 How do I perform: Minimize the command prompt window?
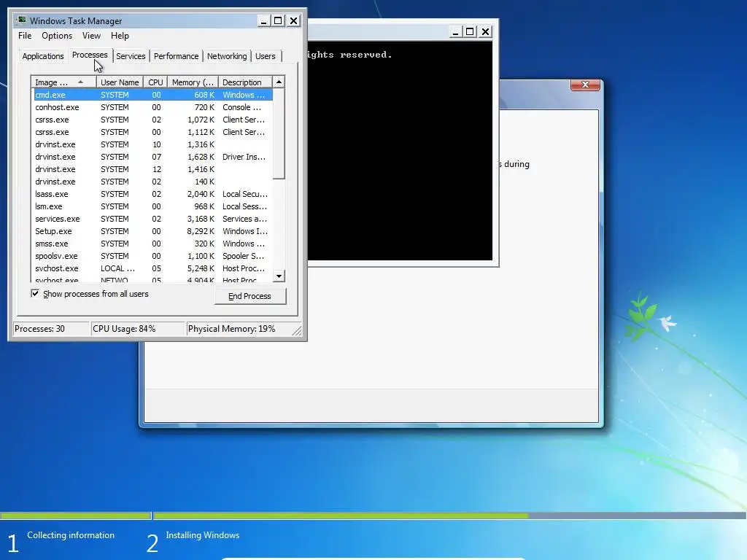(455, 32)
